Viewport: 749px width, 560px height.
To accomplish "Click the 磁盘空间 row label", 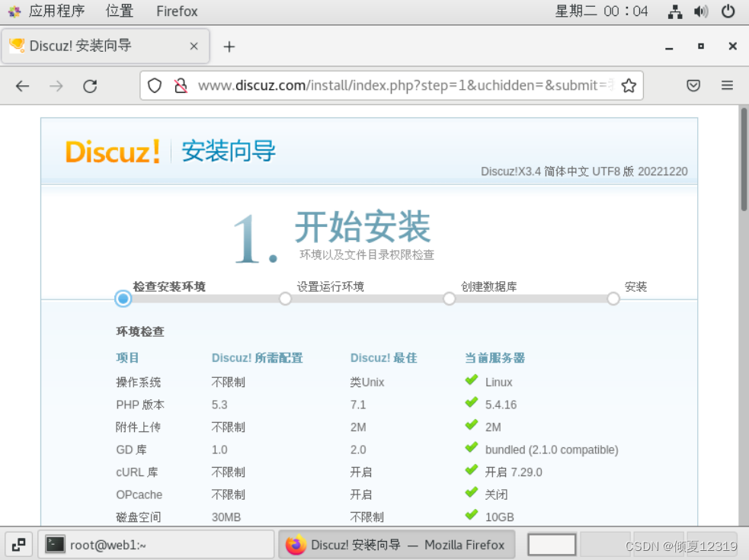I will (x=139, y=517).
